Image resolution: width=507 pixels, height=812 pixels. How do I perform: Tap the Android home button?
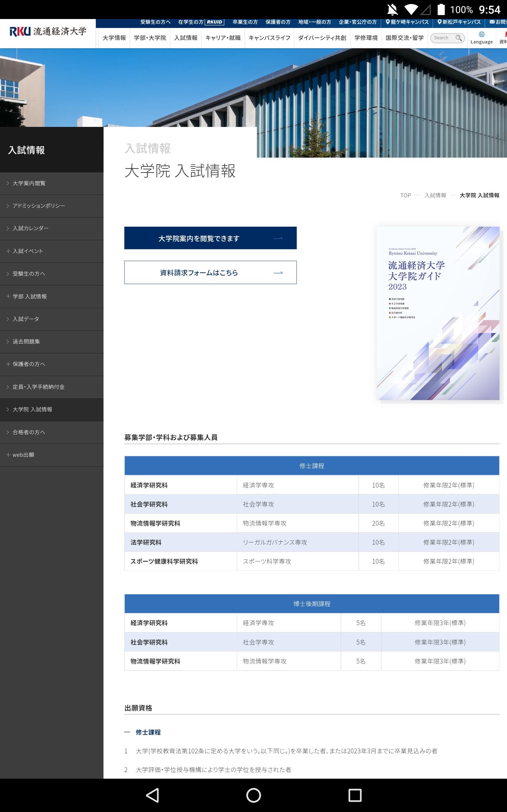253,795
